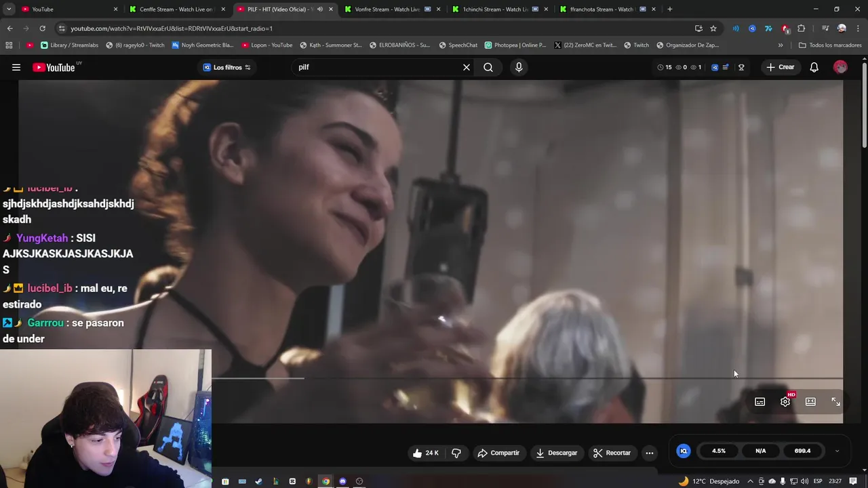Open the tab search dropdown arrow
868x488 pixels.
click(x=9, y=9)
